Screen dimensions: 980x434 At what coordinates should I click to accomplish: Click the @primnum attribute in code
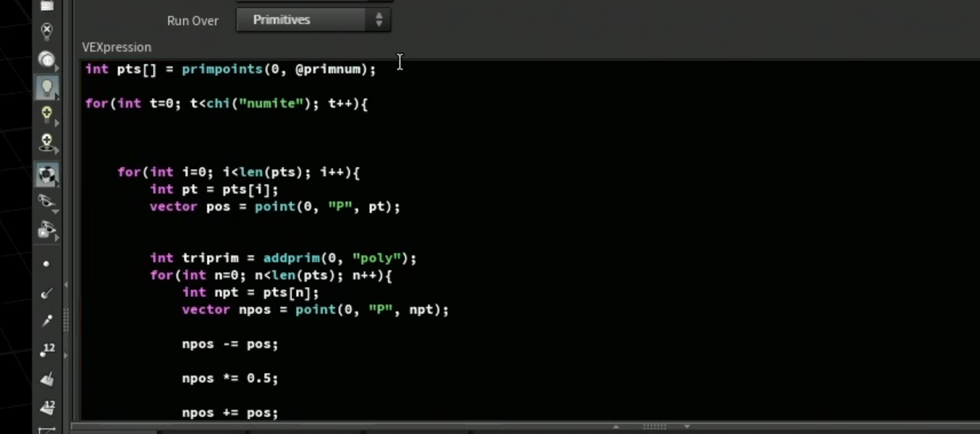pyautogui.click(x=328, y=69)
